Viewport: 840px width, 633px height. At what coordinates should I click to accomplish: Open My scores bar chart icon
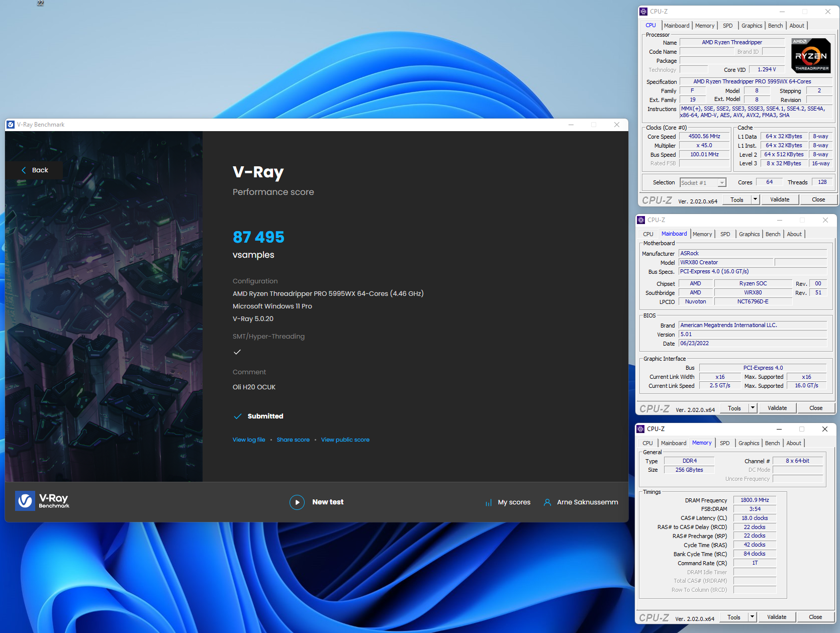489,502
